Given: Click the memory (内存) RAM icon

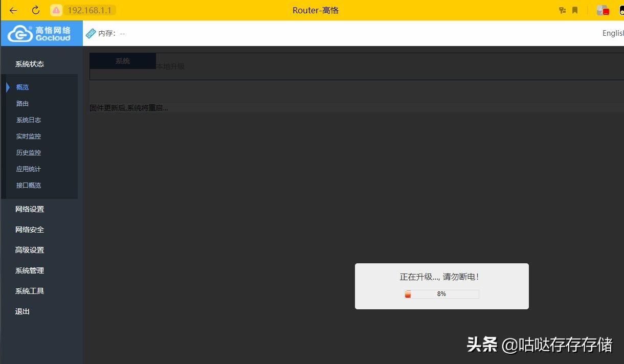Looking at the screenshot, I should 91,33.
